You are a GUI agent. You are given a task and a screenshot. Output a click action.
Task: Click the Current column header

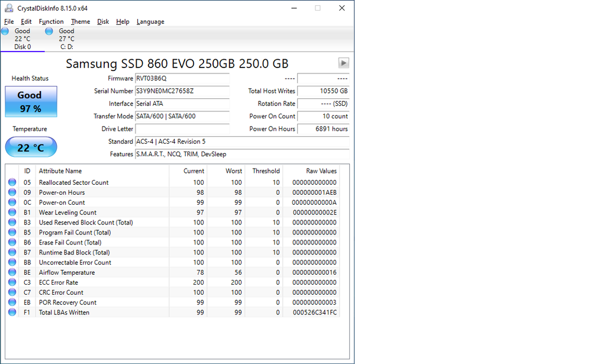[x=188, y=171]
